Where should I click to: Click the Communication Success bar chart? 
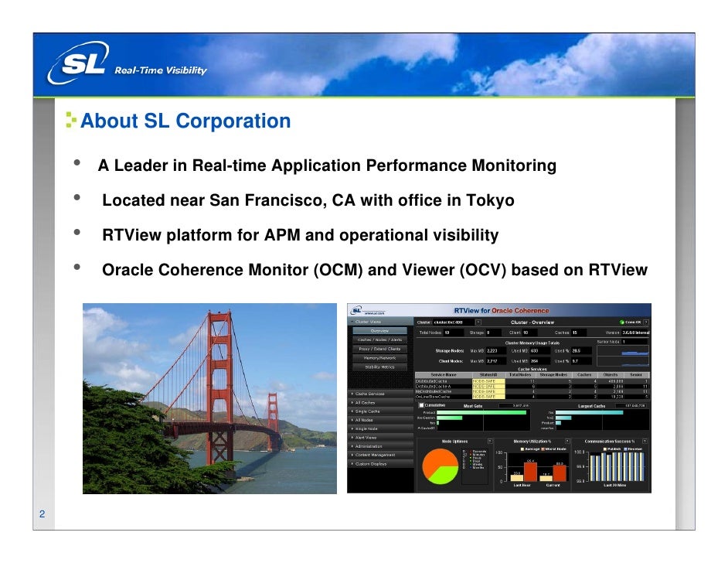tap(617, 466)
